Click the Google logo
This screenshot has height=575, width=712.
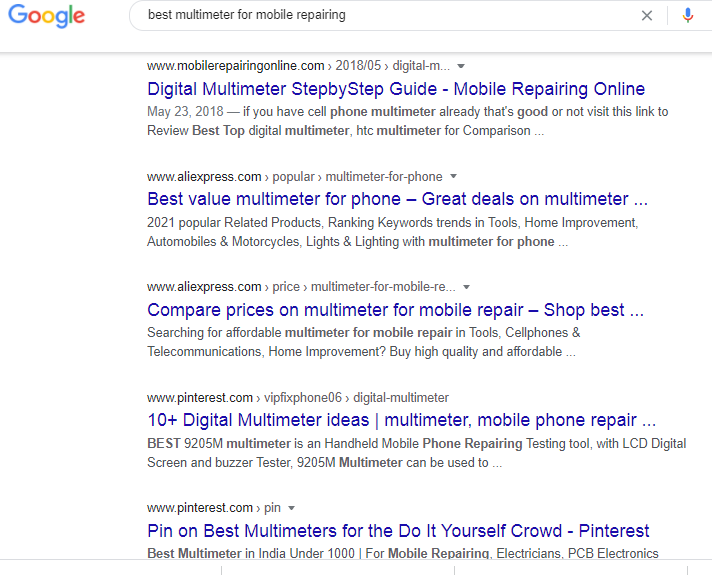[47, 16]
